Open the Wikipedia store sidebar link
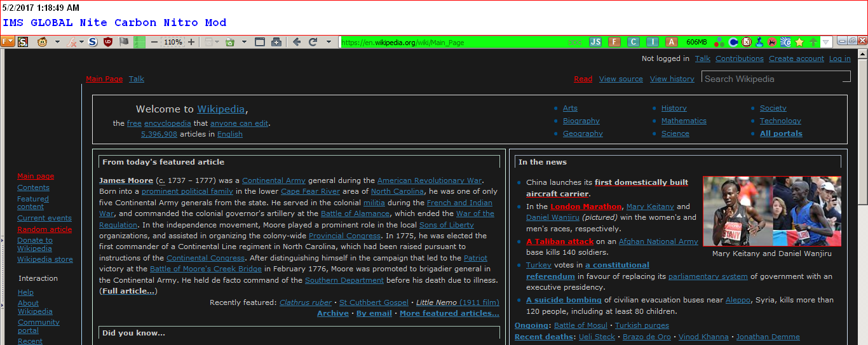The width and height of the screenshot is (868, 345). click(45, 259)
